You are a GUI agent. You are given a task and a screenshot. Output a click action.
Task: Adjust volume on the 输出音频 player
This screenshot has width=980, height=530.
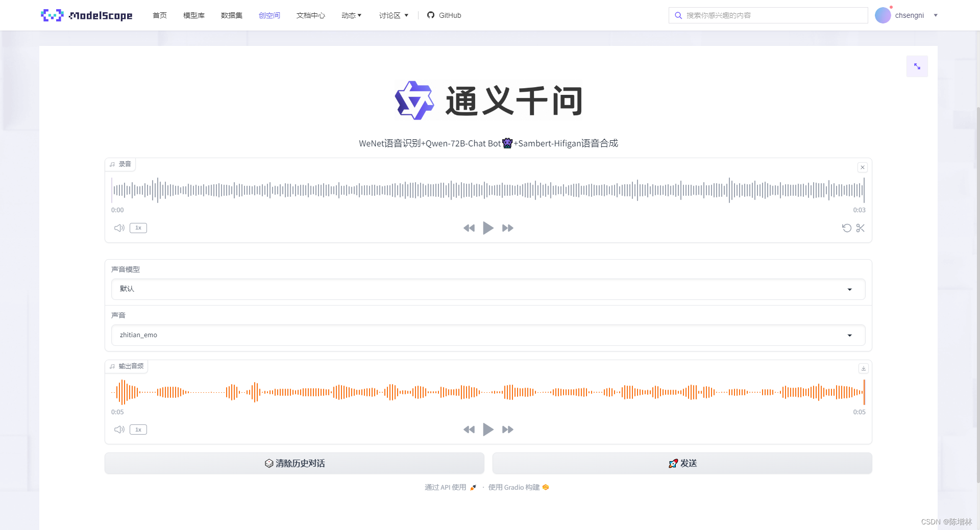[x=119, y=430]
